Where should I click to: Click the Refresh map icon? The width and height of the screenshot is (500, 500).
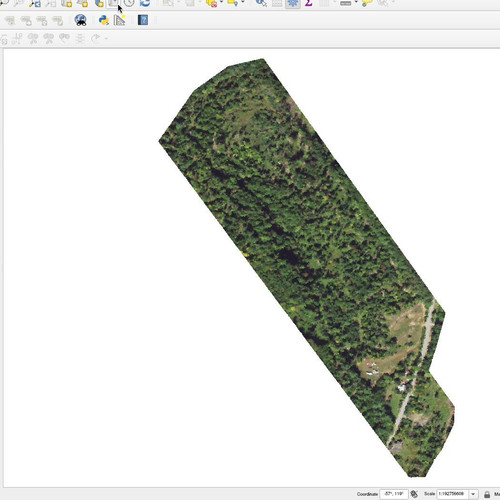(x=145, y=3)
